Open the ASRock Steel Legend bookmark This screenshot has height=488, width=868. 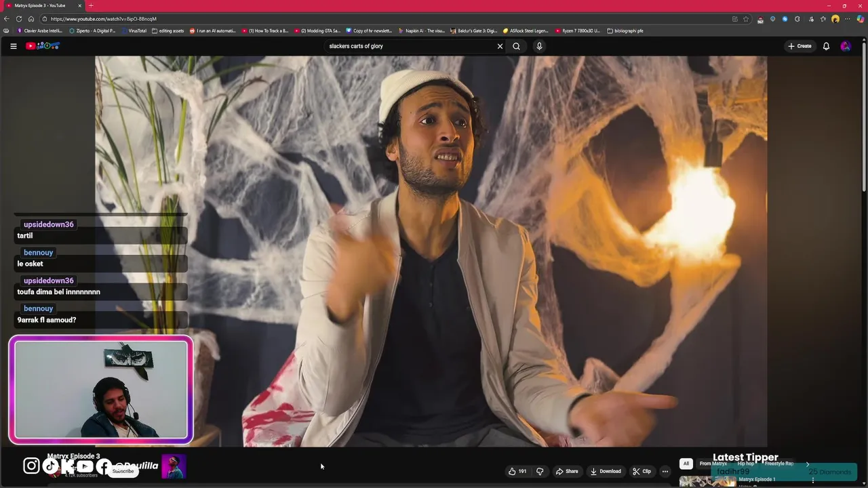pyautogui.click(x=526, y=30)
